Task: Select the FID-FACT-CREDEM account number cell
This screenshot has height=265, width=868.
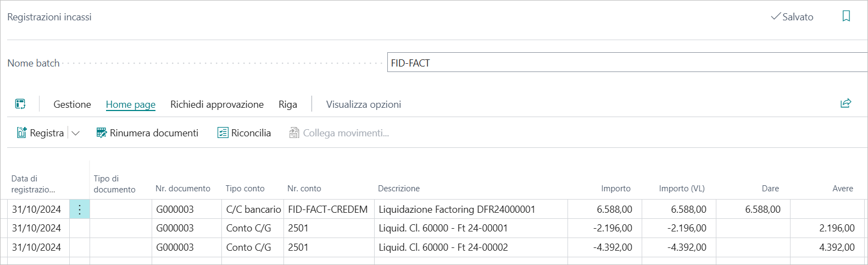Action: [x=328, y=209]
